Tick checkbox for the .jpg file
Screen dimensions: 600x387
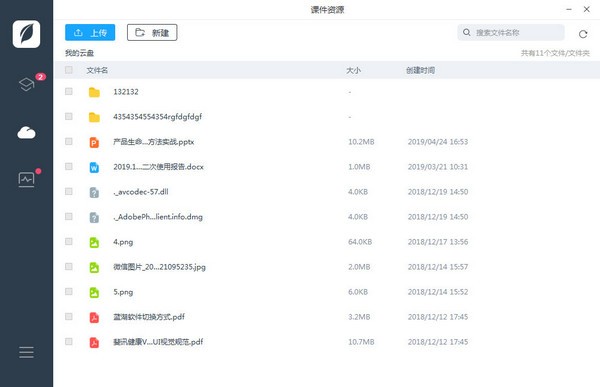tap(69, 266)
